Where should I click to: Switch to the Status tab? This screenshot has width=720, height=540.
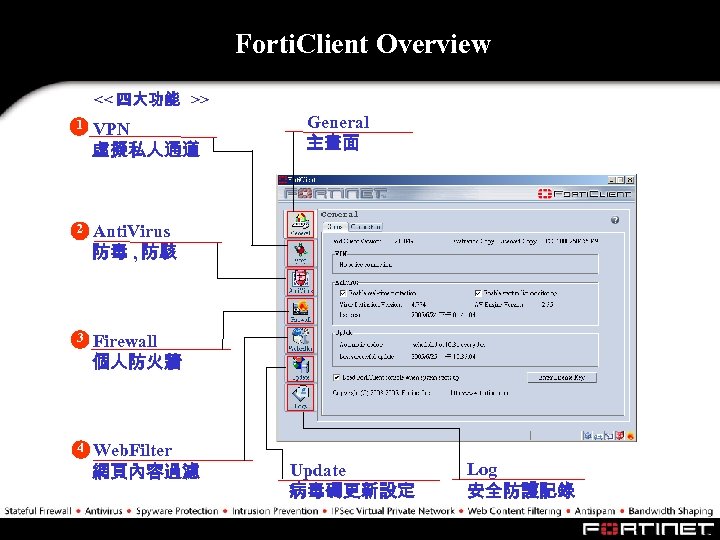click(x=335, y=226)
